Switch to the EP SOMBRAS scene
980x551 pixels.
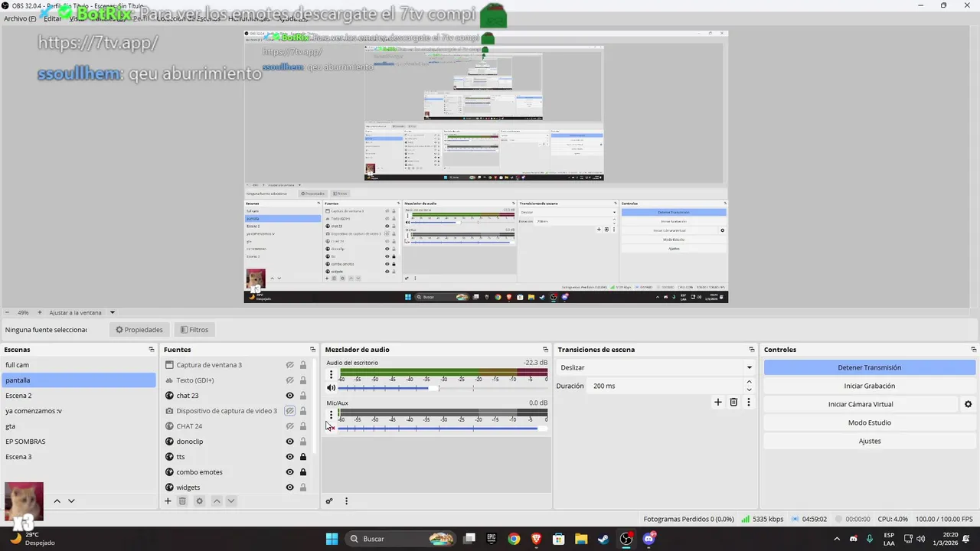pyautogui.click(x=78, y=442)
